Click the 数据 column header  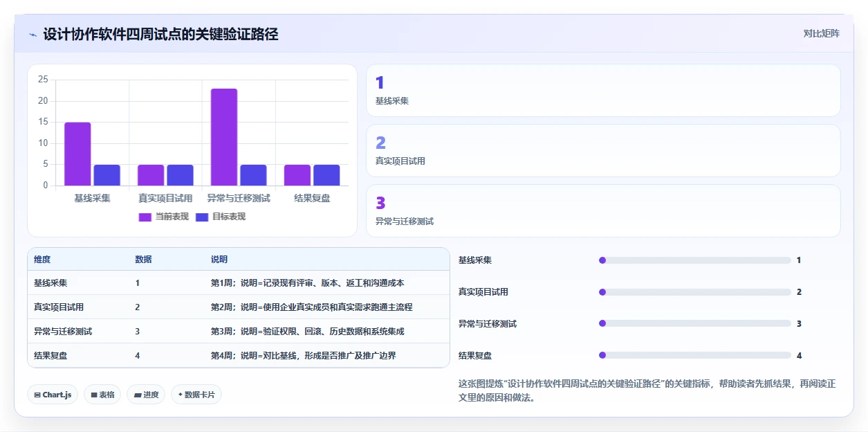pyautogui.click(x=143, y=260)
